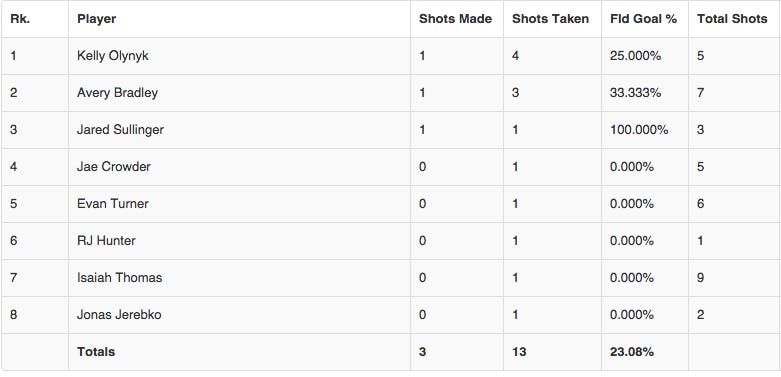Viewport: 781px width, 377px height.
Task: Click RJ Hunter's name
Action: (106, 241)
